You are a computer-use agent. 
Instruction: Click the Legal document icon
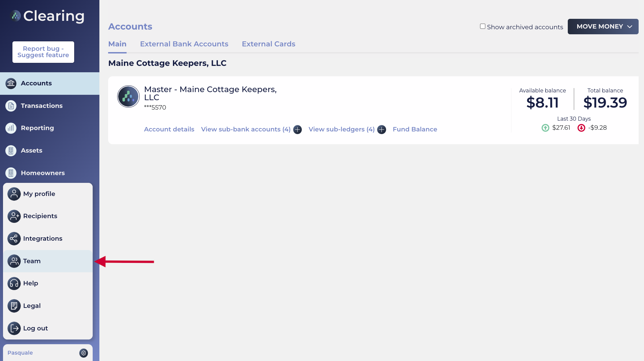(14, 306)
